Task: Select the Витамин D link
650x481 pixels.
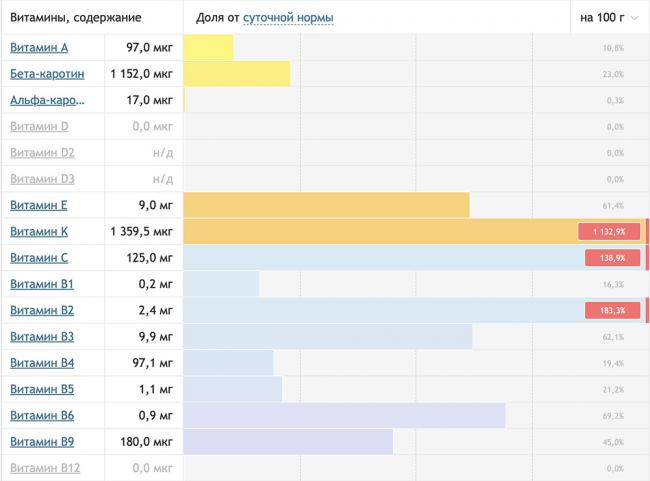Action: [x=39, y=126]
